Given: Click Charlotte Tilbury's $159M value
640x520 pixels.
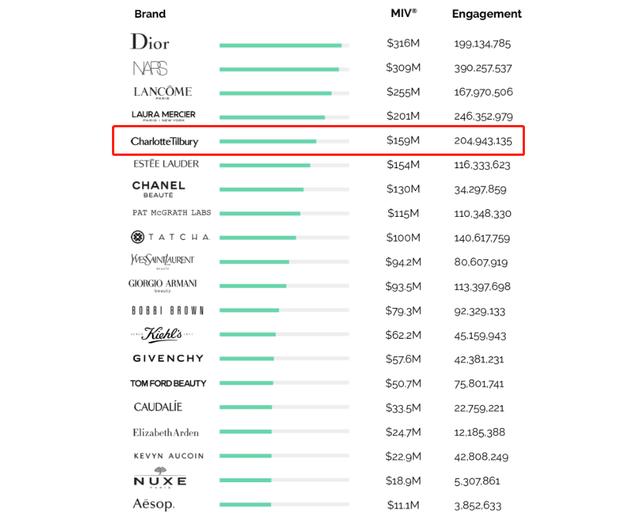Looking at the screenshot, I should click(403, 141).
